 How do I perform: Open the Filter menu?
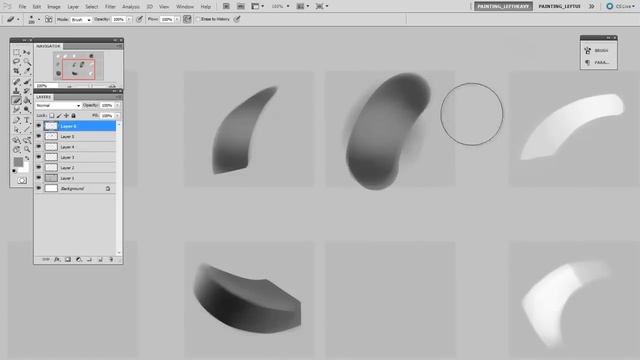tap(110, 7)
